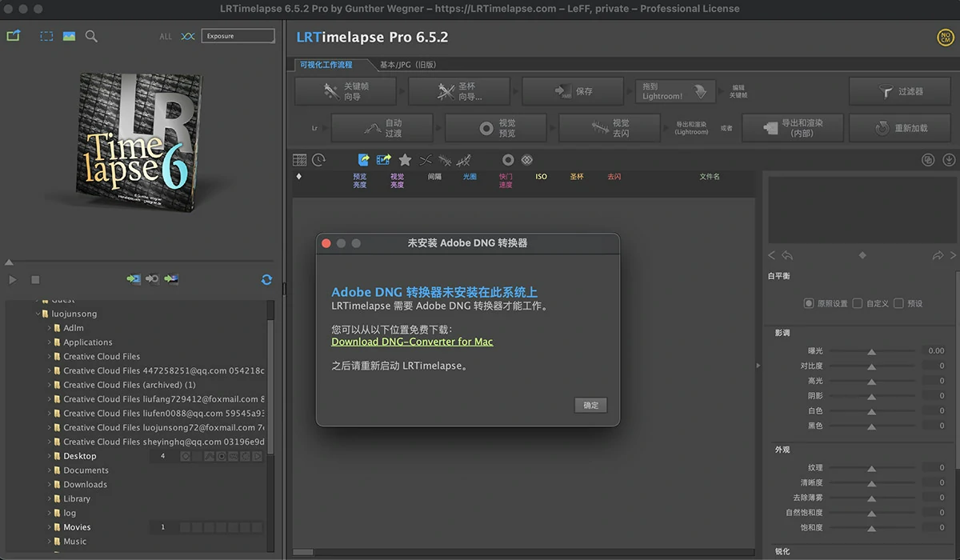Expand the Desktop folder
This screenshot has width=960, height=560.
pos(49,456)
